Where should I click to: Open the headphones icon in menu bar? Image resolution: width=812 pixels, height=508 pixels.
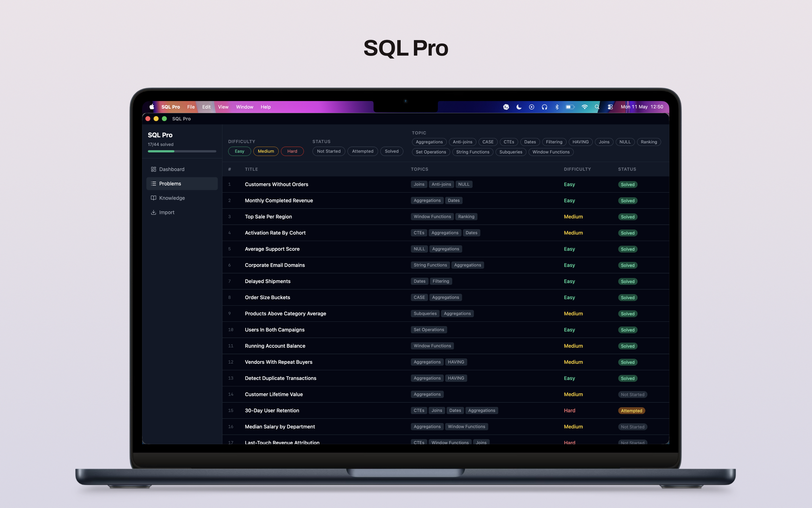coord(544,107)
